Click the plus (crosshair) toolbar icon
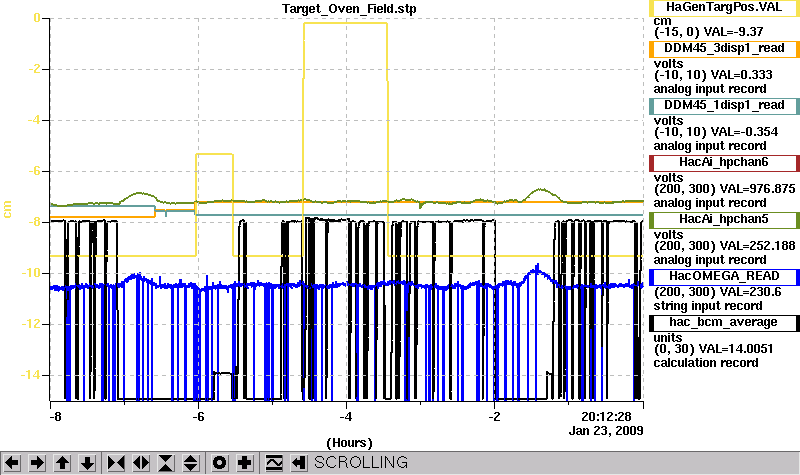The height and width of the screenshot is (475, 800). tap(244, 463)
